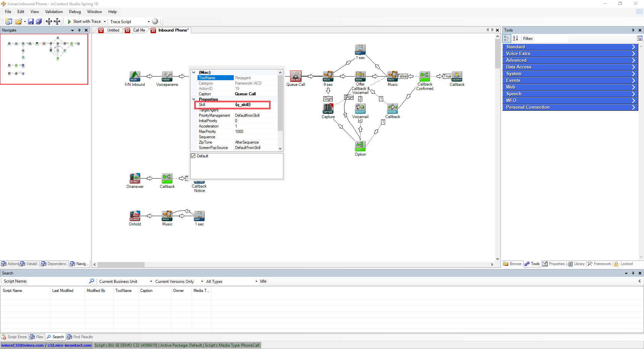The width and height of the screenshot is (644, 349).
Task: Switch to the Find Results tab
Action: pos(80,337)
